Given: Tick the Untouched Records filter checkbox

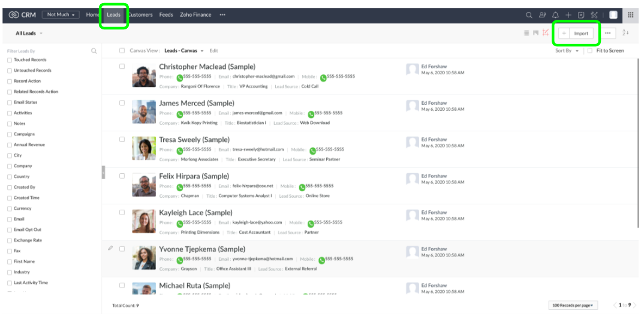Looking at the screenshot, I should 10,71.
